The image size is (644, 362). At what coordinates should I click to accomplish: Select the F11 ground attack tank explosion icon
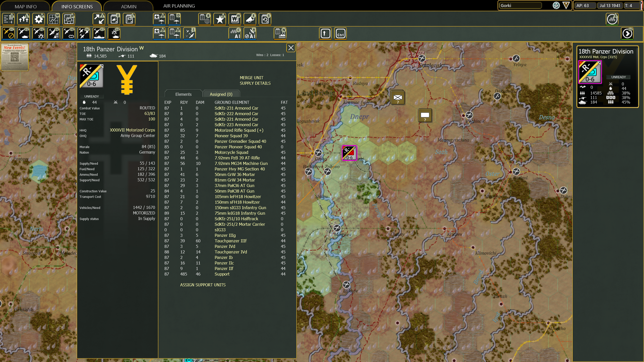(x=114, y=33)
